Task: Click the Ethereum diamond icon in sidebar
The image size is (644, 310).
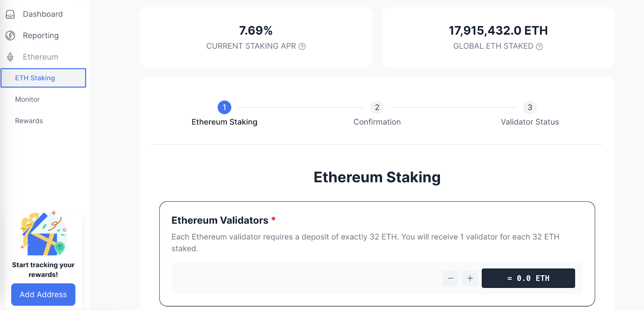Action: 10,56
